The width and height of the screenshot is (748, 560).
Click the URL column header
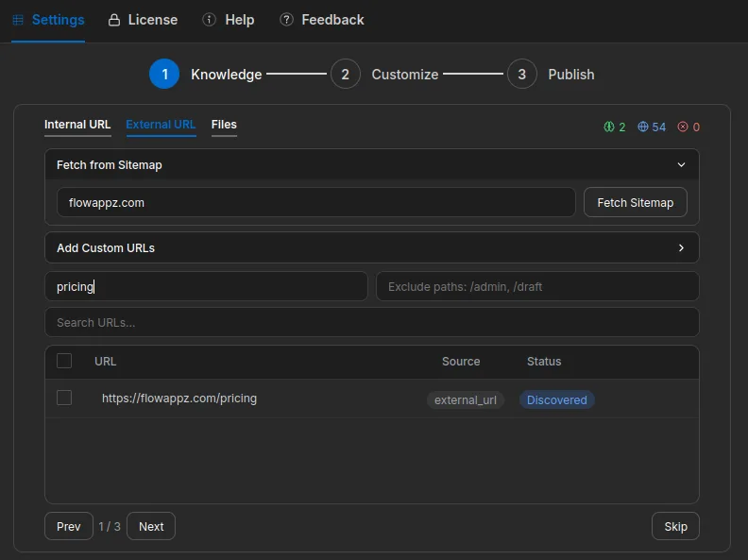click(106, 361)
